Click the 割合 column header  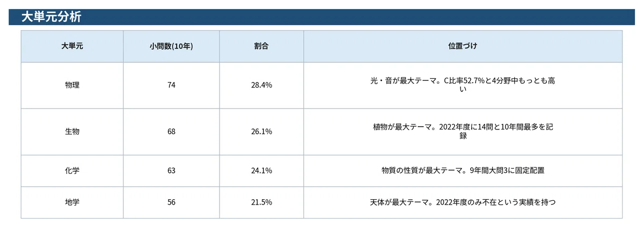(x=261, y=46)
